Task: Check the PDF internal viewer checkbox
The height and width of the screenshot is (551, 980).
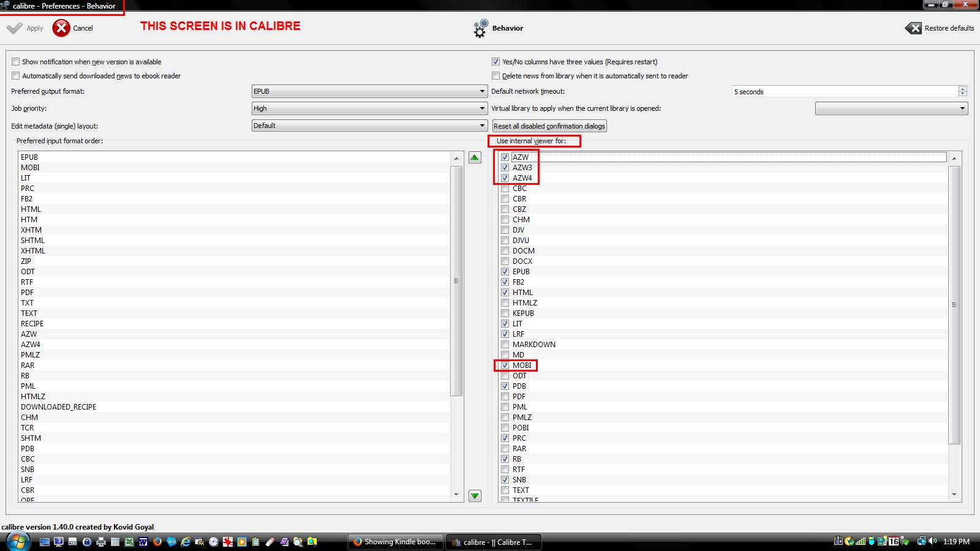Action: [x=505, y=397]
